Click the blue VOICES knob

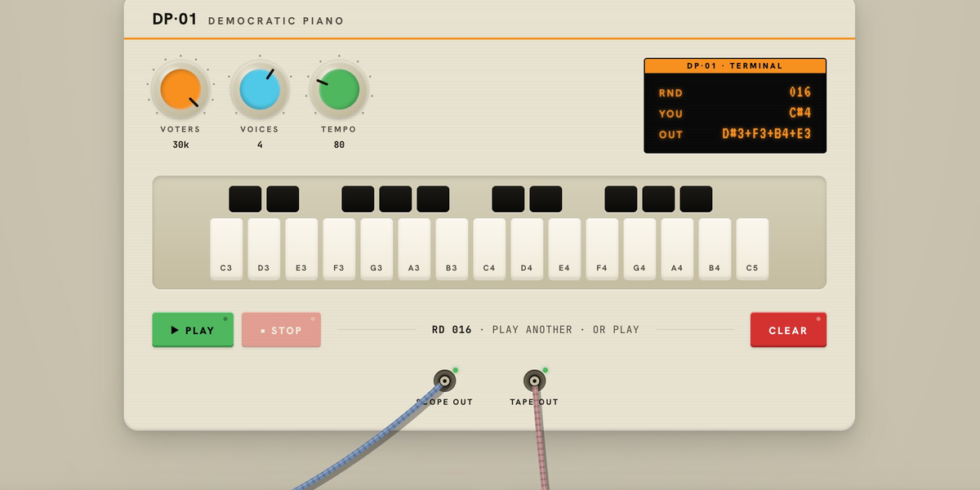[x=261, y=89]
